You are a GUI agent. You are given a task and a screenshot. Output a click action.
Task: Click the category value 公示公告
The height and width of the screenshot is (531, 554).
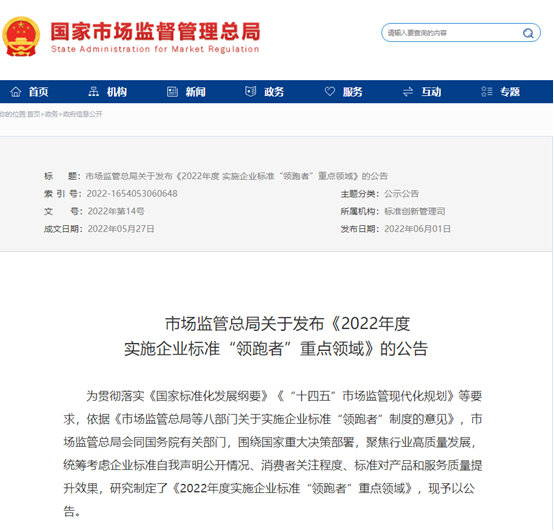401,194
